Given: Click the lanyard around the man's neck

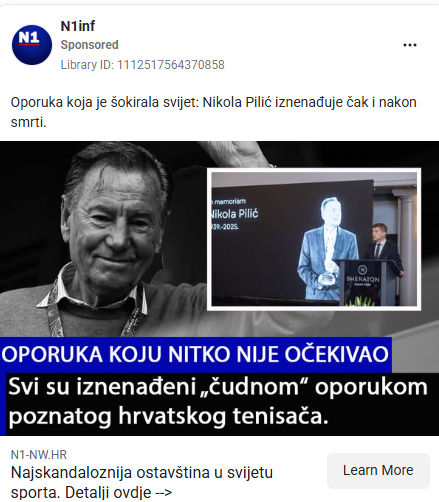Looking at the screenshot, I should pos(93,310).
